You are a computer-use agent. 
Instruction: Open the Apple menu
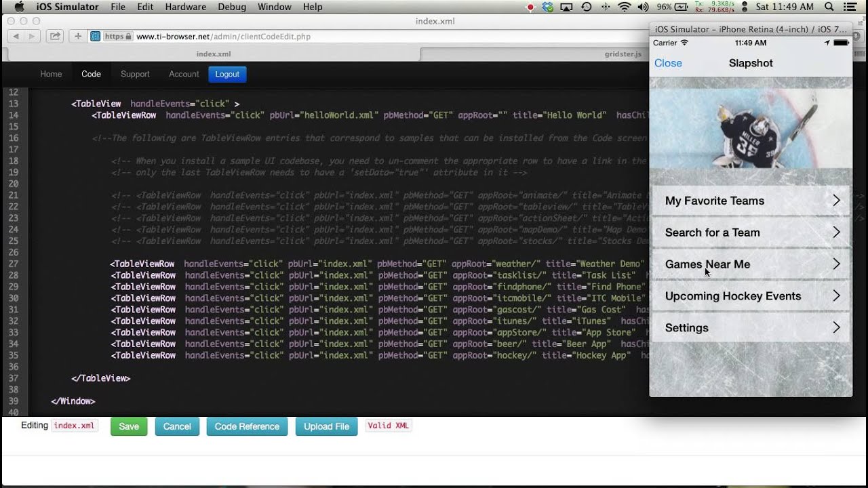(x=19, y=7)
